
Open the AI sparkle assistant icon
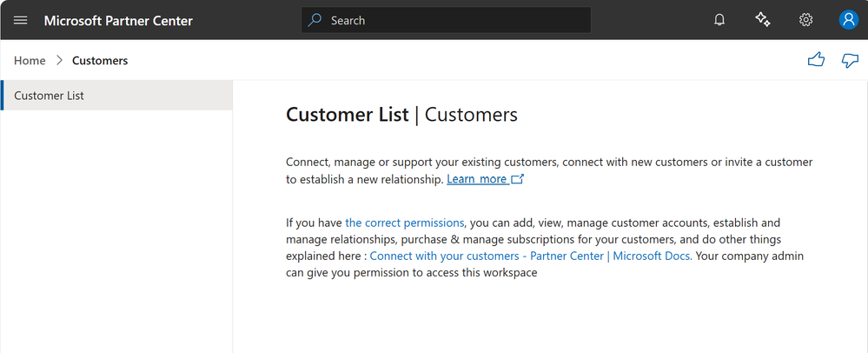coord(763,20)
